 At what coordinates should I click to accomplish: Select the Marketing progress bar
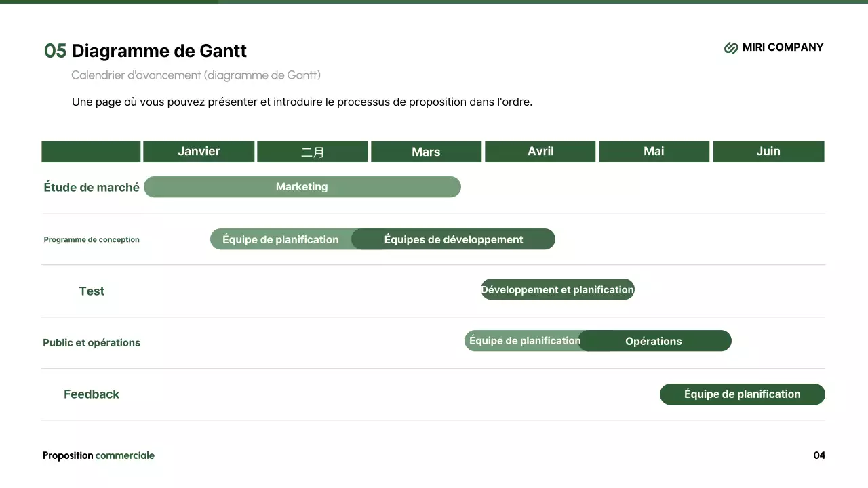[x=302, y=186]
